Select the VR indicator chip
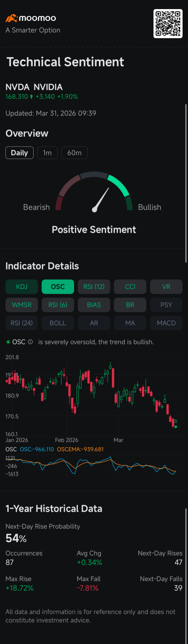The width and height of the screenshot is (188, 644). pyautogui.click(x=166, y=287)
